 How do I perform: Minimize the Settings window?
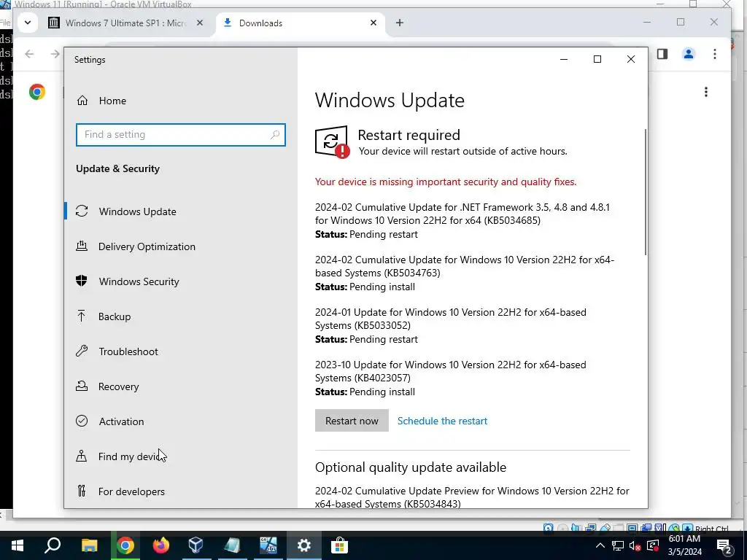pos(564,59)
